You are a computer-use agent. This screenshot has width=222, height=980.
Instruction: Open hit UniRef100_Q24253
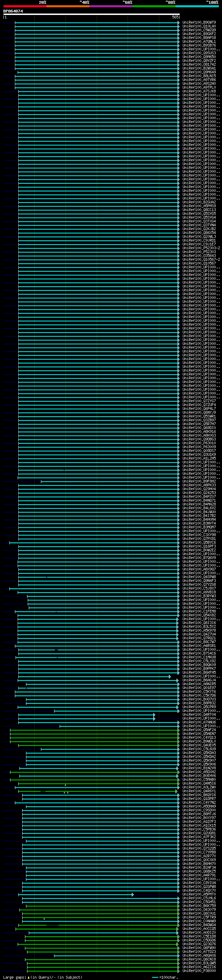coord(199,493)
